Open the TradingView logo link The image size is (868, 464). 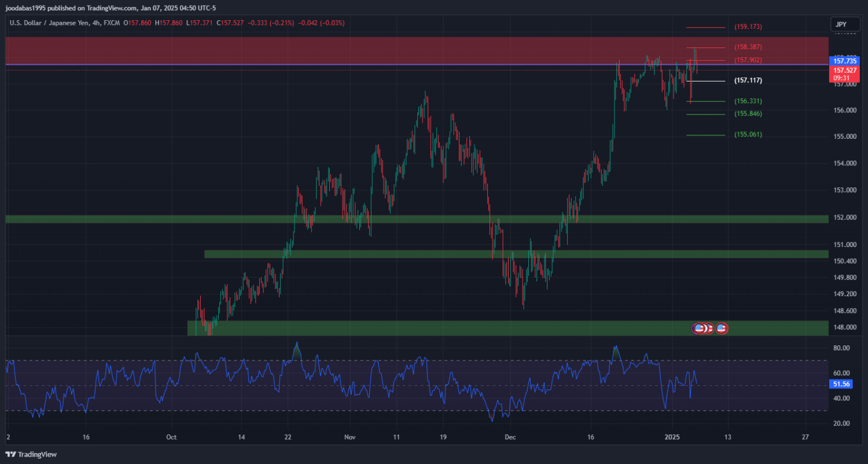click(31, 454)
